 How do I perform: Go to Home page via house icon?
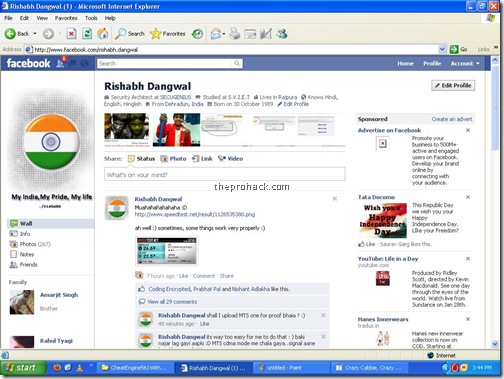[103, 33]
